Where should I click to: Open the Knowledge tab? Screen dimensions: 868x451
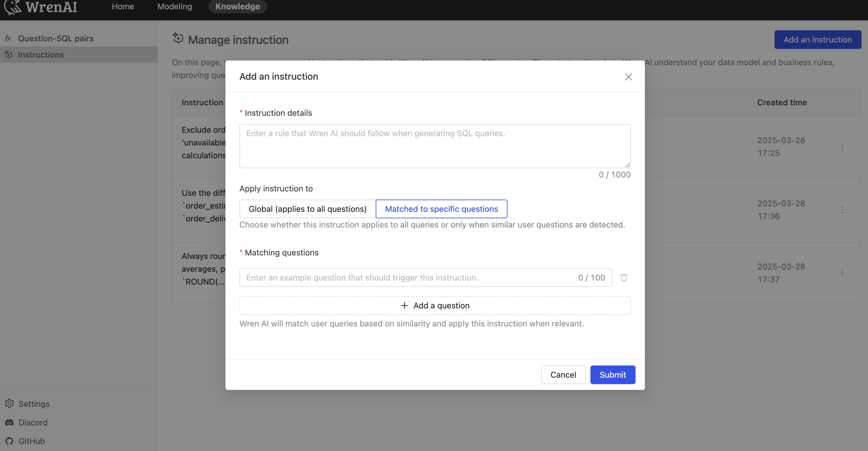[238, 6]
